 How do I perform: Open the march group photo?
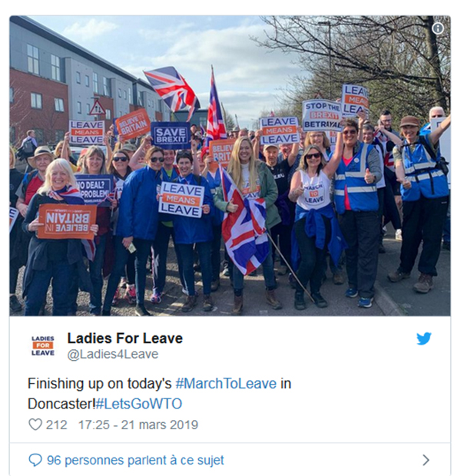(x=230, y=166)
